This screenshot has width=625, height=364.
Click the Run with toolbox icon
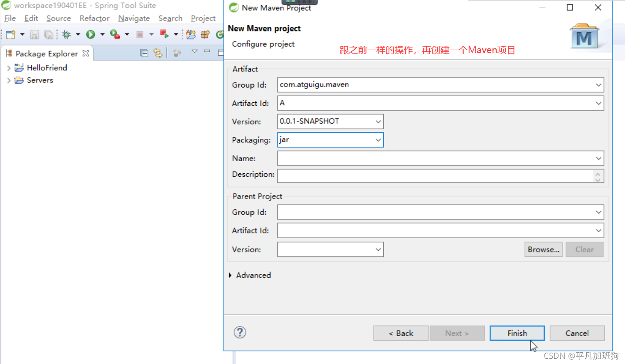(x=115, y=34)
